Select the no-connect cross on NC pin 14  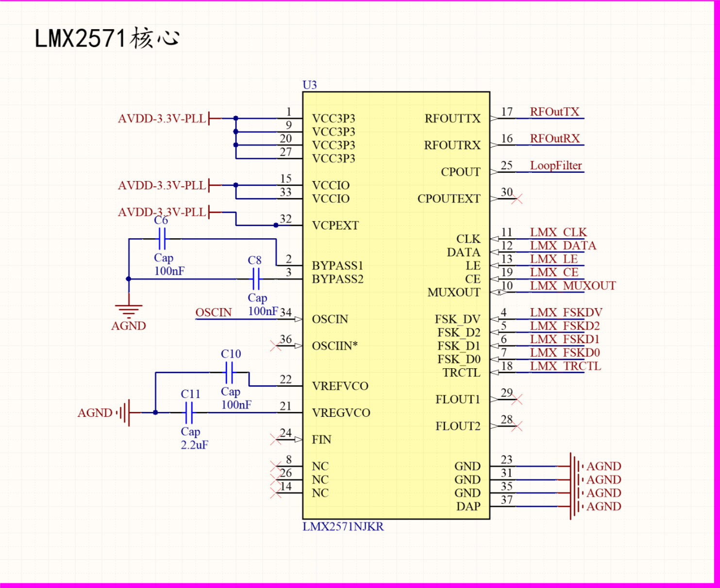(x=276, y=493)
